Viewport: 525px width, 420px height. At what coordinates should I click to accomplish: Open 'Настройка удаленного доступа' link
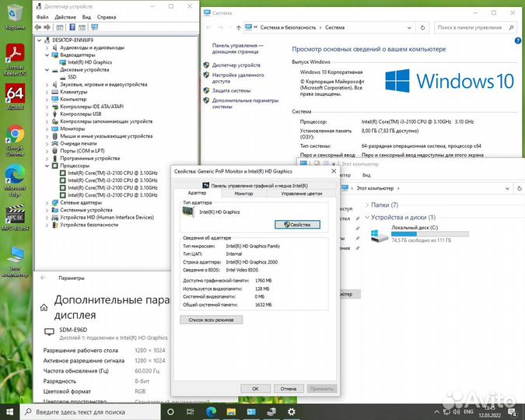click(x=238, y=78)
